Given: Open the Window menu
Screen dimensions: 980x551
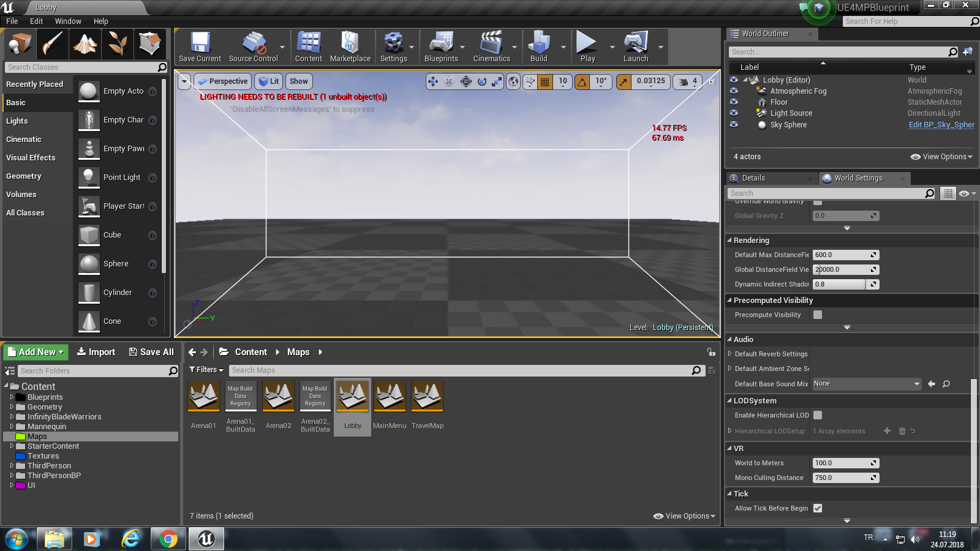Looking at the screenshot, I should click(68, 21).
